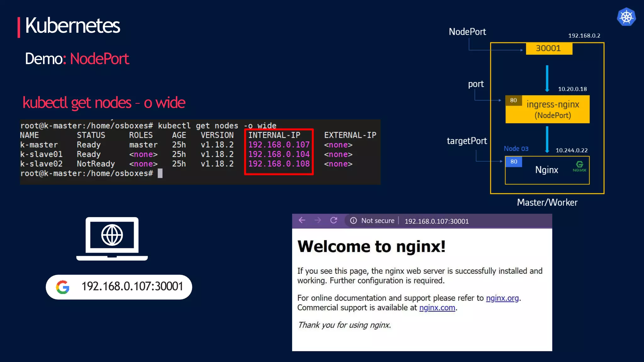Click the k-master IP 192.168.0.107
This screenshot has width=644, height=362.
(279, 145)
